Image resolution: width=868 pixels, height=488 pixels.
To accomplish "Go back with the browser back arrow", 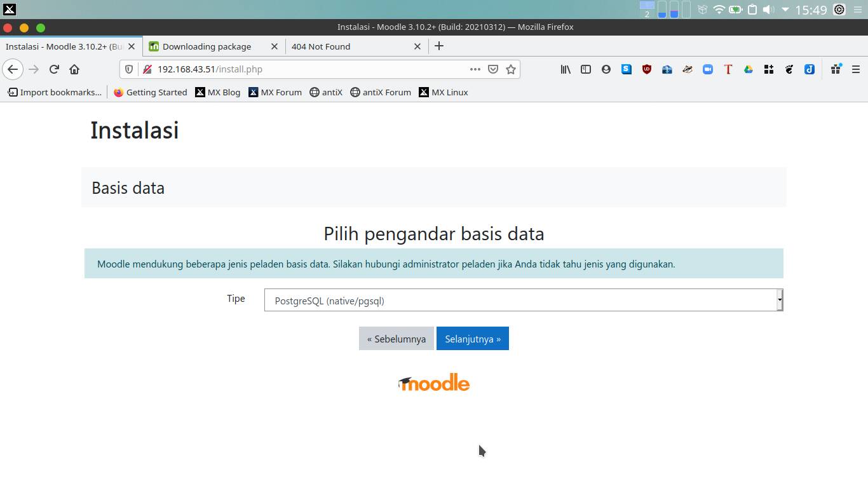I will 13,69.
